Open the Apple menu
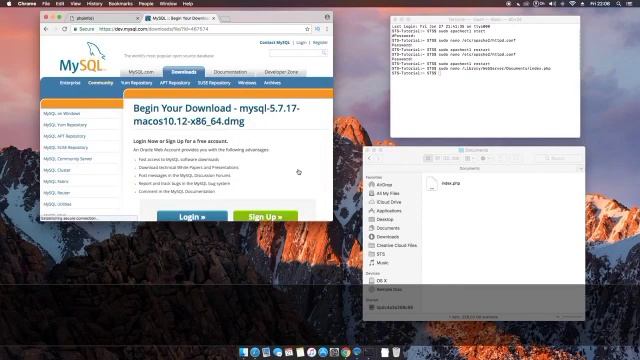Viewport: 640px width, 360px height. [9, 4]
